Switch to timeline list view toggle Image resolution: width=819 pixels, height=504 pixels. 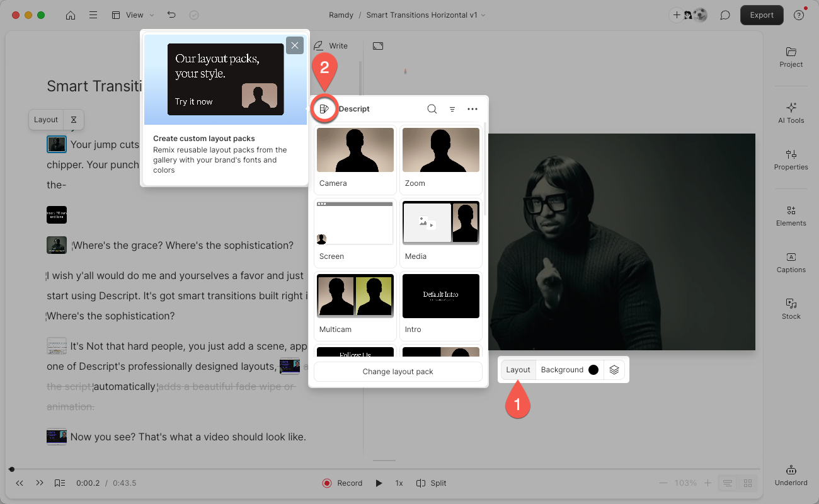coord(728,483)
